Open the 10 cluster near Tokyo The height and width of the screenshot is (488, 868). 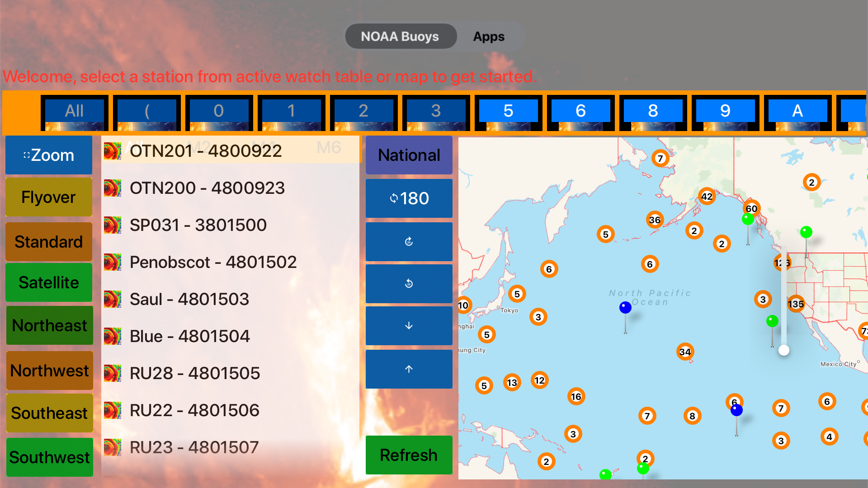click(464, 305)
